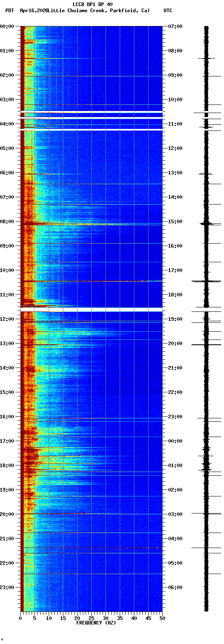This screenshot has width=224, height=644.
Task: Click the PDT axis label "13:00"
Action: pos(7,344)
